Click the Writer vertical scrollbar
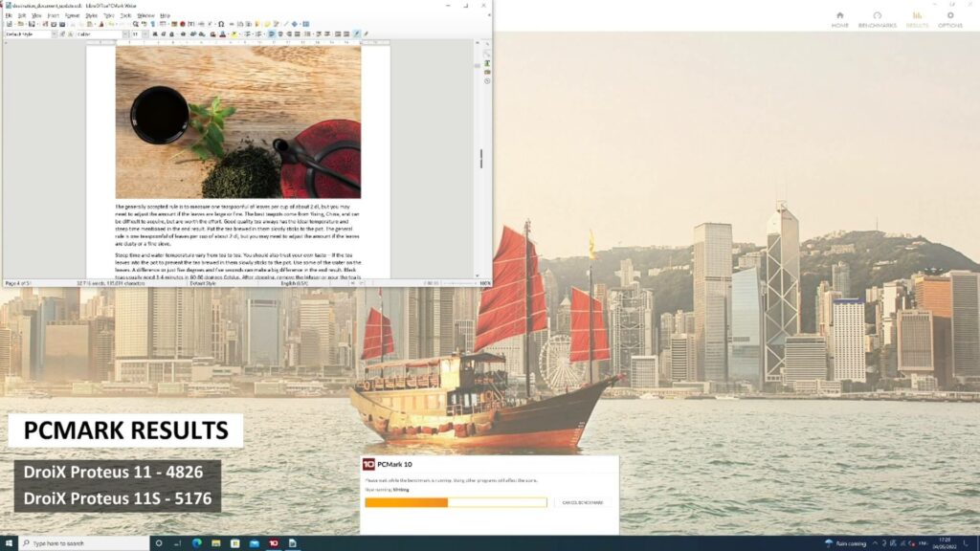This screenshot has width=980, height=551. (479, 160)
